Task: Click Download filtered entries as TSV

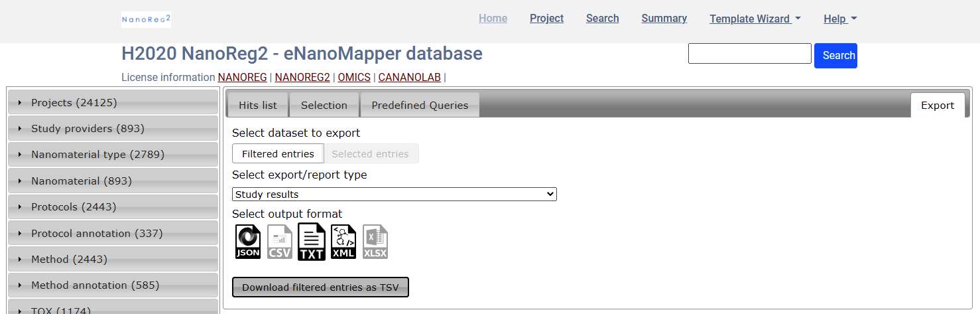Action: (x=320, y=287)
